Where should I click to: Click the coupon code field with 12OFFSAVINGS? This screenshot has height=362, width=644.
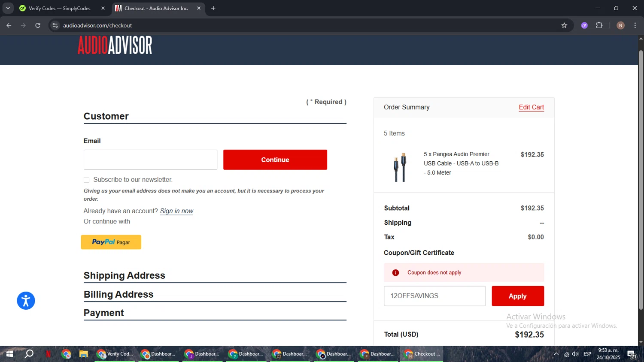pos(434,296)
